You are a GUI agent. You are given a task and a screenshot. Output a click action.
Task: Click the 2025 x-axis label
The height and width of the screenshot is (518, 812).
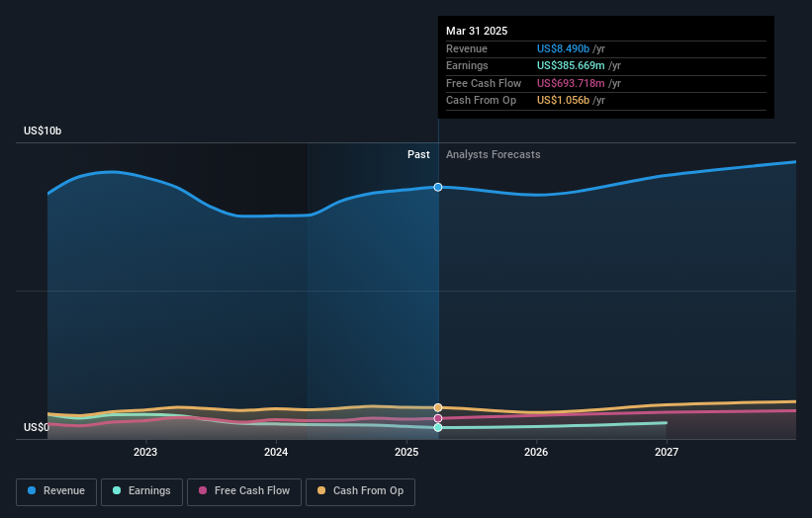pyautogui.click(x=406, y=452)
